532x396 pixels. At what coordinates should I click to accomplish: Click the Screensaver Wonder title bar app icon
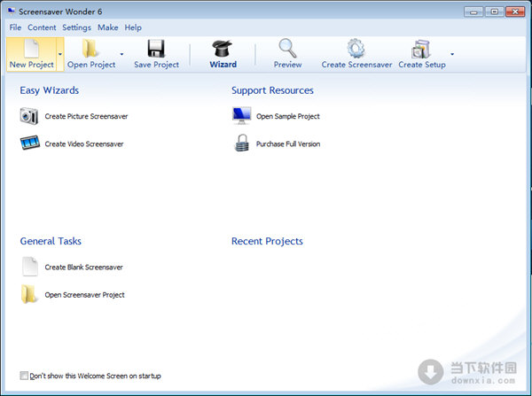tap(12, 12)
